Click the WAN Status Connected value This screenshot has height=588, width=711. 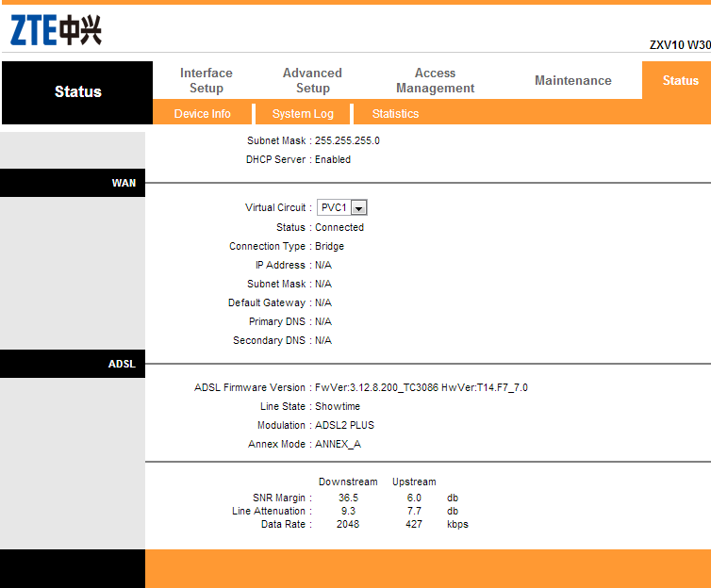[x=339, y=227]
